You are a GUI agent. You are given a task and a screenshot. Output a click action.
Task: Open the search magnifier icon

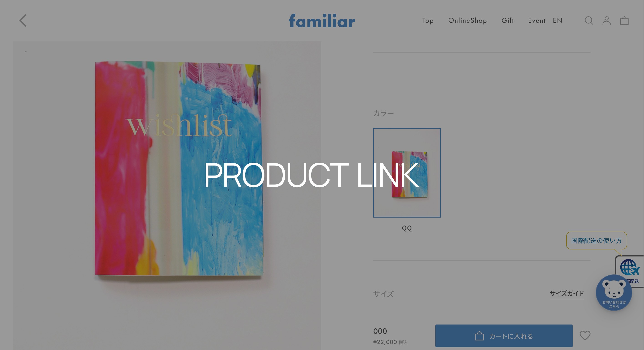[589, 20]
